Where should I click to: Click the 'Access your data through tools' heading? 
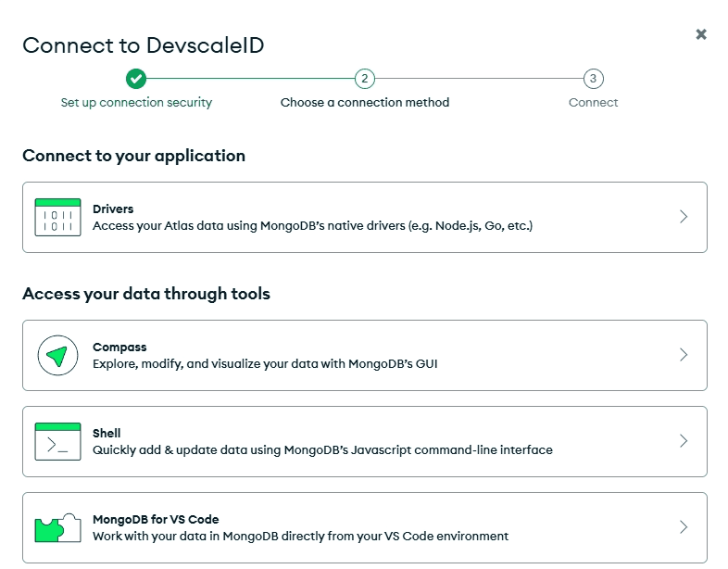tap(145, 294)
